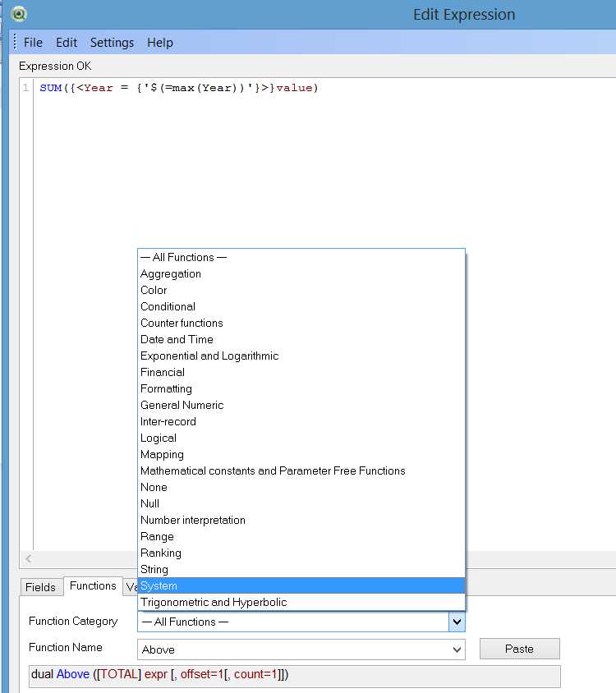Viewport: 616px width, 693px height.
Task: Switch to the Functions tab
Action: 93,585
